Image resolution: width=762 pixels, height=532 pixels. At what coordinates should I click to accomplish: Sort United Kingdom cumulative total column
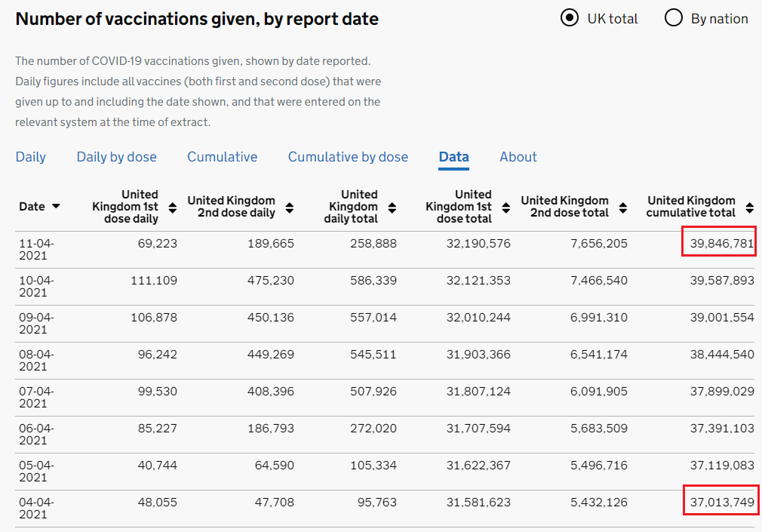(749, 208)
